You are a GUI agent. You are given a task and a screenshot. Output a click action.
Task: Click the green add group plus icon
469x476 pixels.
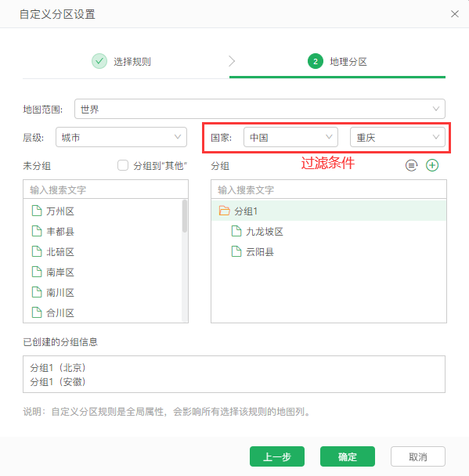432,165
